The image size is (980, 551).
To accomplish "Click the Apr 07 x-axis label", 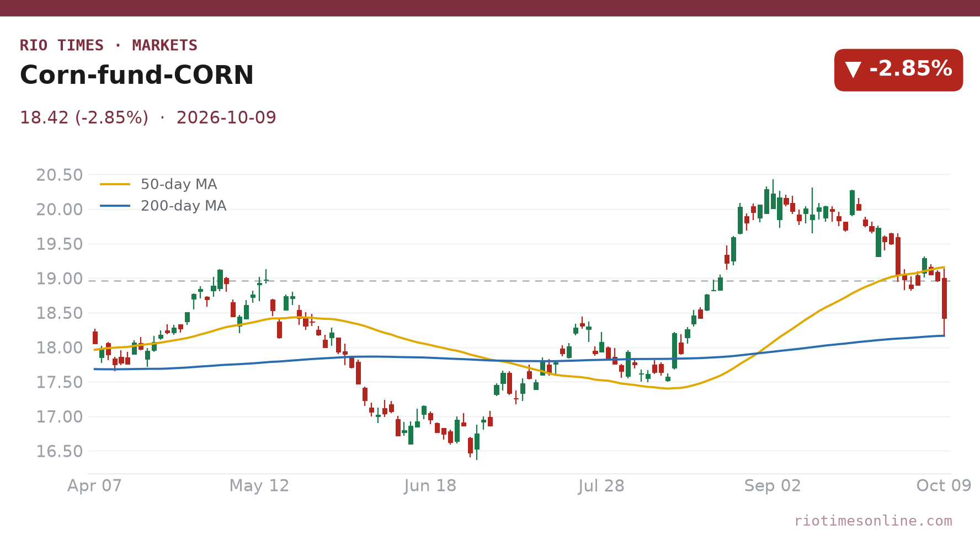I will pos(94,486).
